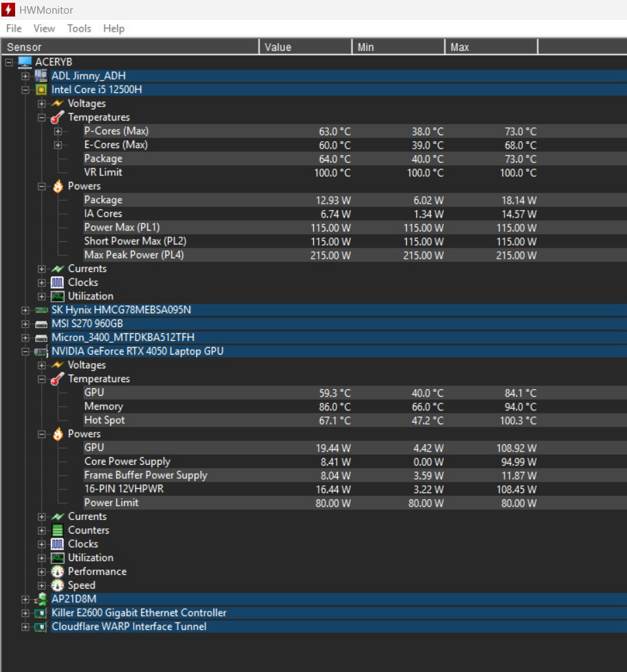The height and width of the screenshot is (672, 627).
Task: Click the ADL Jimny_ADH motherboard icon
Action: pos(41,76)
